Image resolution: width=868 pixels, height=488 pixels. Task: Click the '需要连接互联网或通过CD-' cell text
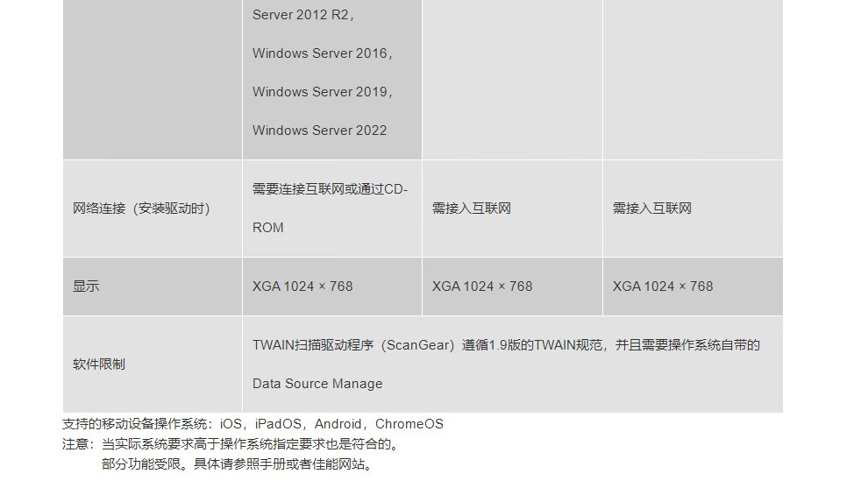click(x=330, y=189)
